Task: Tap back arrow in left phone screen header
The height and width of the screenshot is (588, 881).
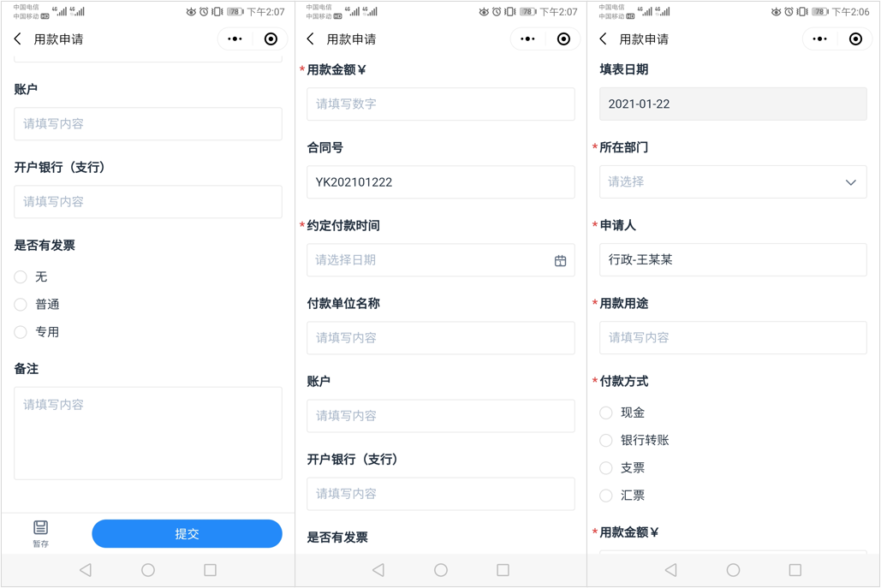Action: (17, 39)
